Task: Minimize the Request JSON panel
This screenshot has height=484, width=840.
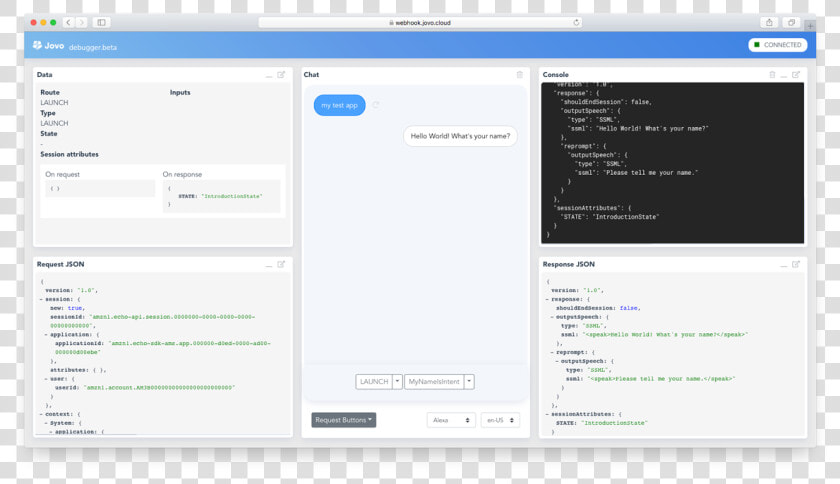Action: 269,265
